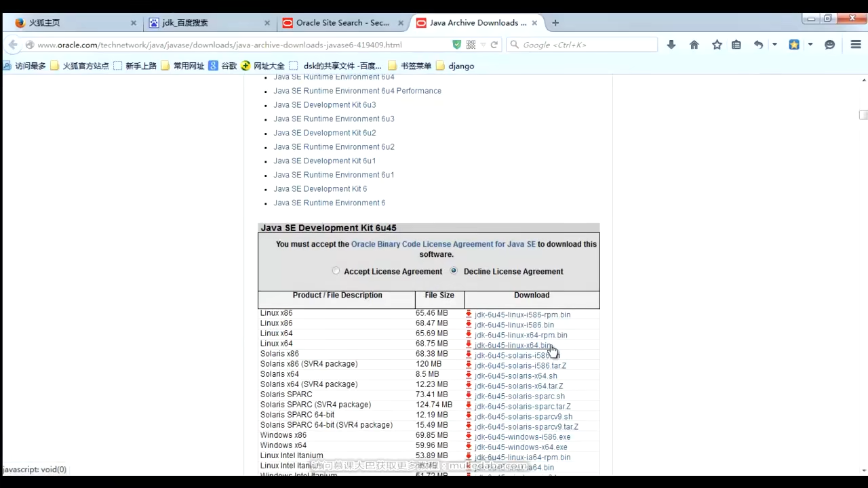Open the 新手上路 bookmark
Screen dimensions: 868x488
click(135, 66)
